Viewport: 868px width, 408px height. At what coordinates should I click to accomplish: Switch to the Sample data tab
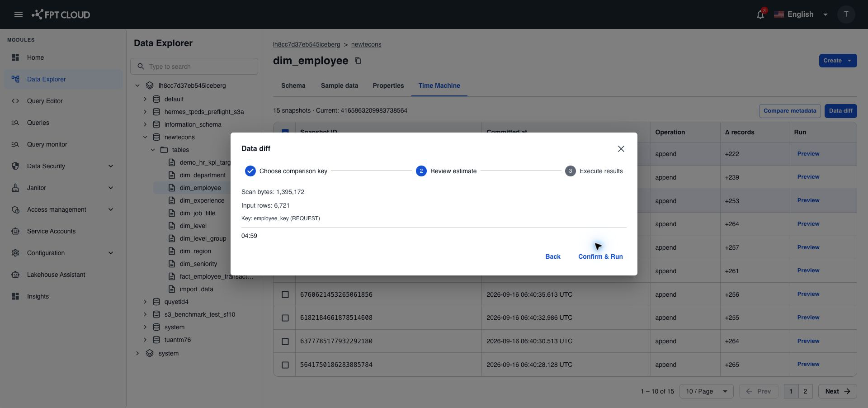[339, 85]
